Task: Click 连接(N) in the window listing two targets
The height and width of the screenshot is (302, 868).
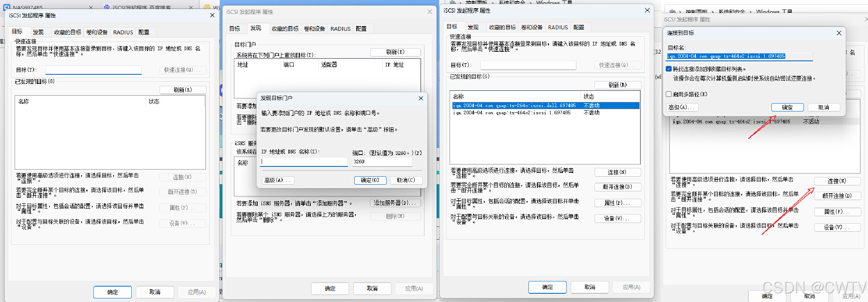Action: 617,172
